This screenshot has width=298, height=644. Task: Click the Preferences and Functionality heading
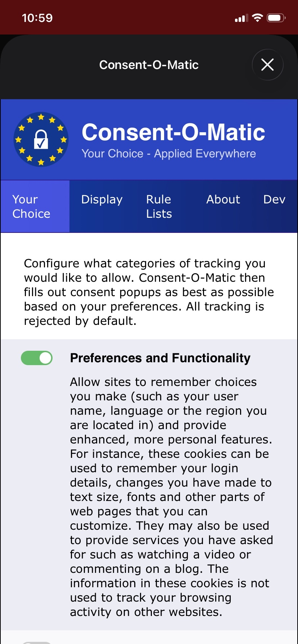tap(160, 358)
